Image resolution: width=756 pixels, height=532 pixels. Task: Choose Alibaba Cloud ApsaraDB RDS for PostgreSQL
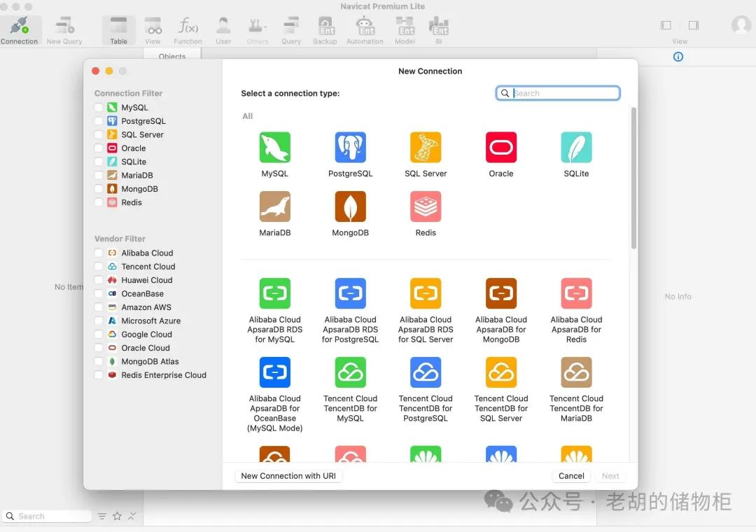(351, 293)
